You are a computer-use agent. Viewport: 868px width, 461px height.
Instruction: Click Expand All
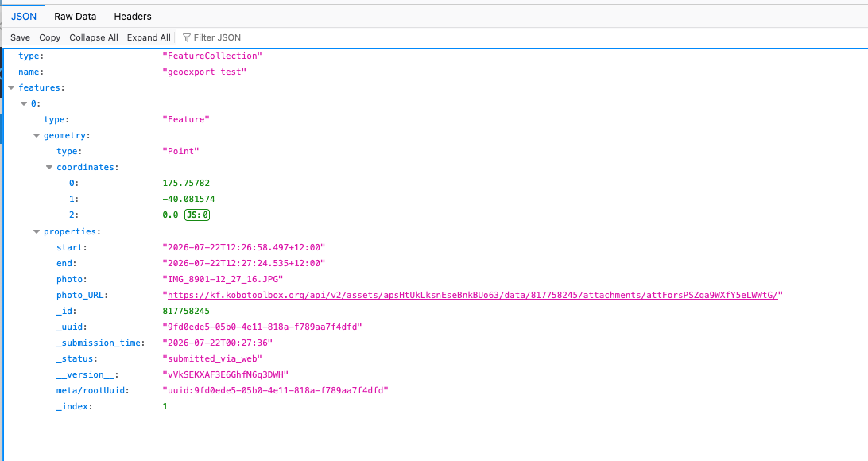[x=149, y=37]
